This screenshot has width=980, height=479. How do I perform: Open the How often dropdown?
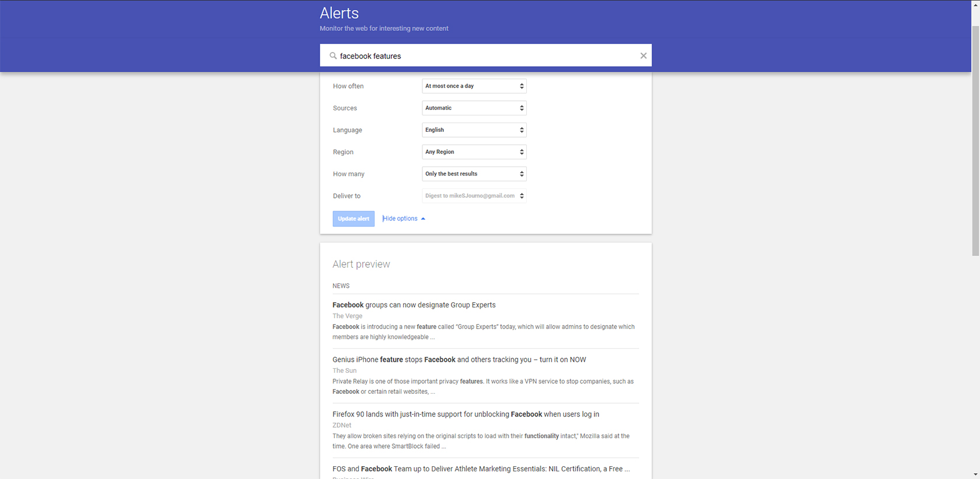[x=474, y=86]
